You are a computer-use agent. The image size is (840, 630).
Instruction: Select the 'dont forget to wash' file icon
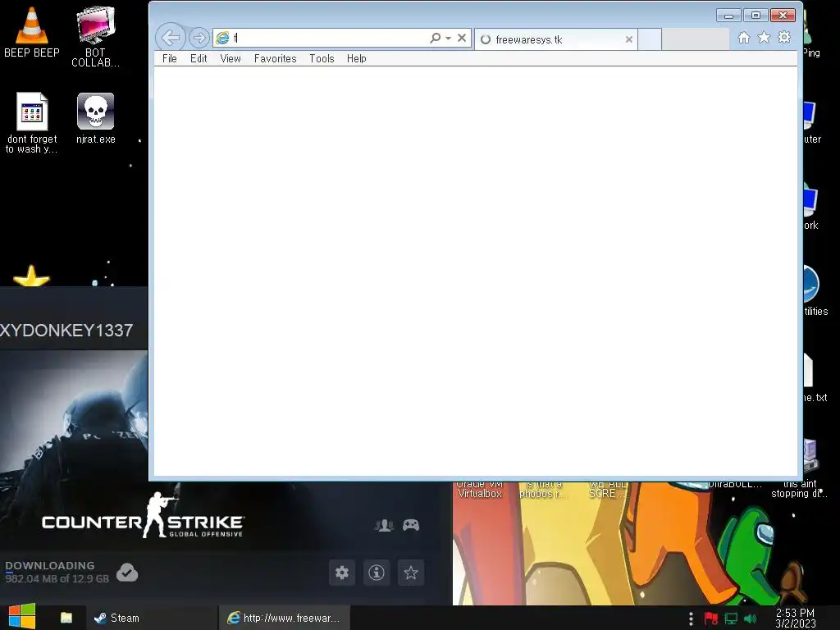coord(32,122)
